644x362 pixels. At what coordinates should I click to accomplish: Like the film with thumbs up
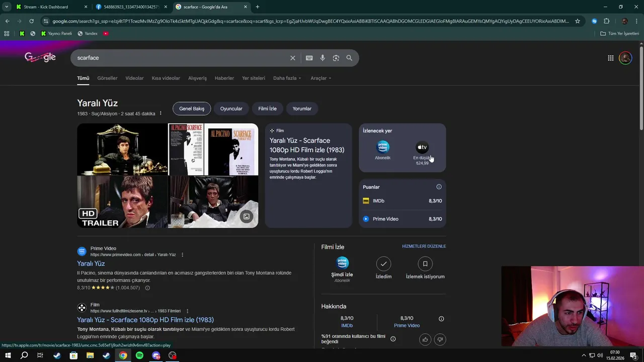point(425,339)
